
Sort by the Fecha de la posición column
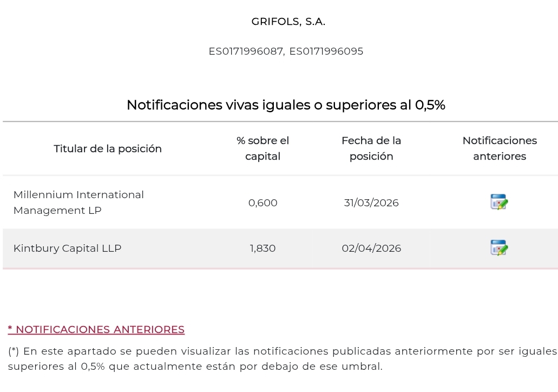tap(371, 148)
